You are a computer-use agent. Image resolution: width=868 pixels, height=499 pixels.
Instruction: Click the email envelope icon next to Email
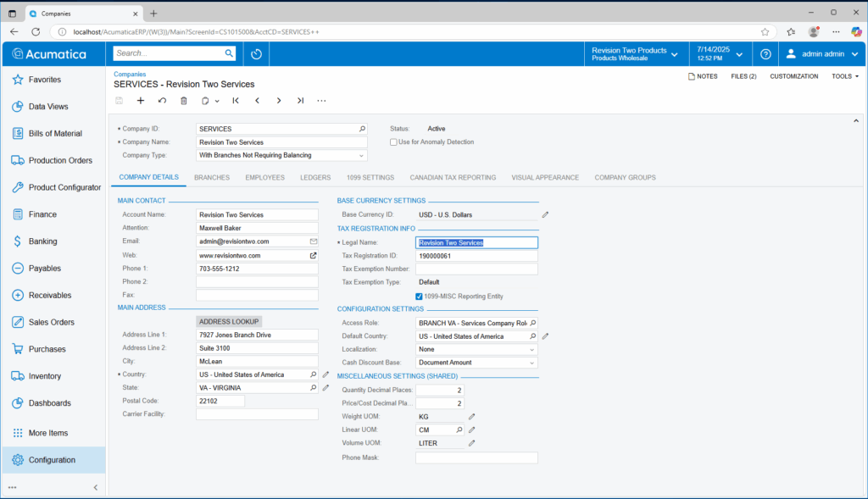point(314,241)
